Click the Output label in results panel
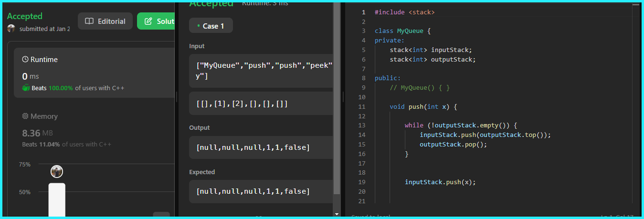This screenshot has height=219, width=644. tap(200, 128)
